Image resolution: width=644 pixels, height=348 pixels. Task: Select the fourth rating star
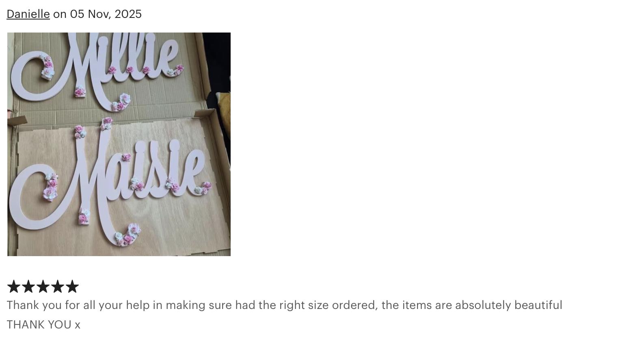pos(57,287)
